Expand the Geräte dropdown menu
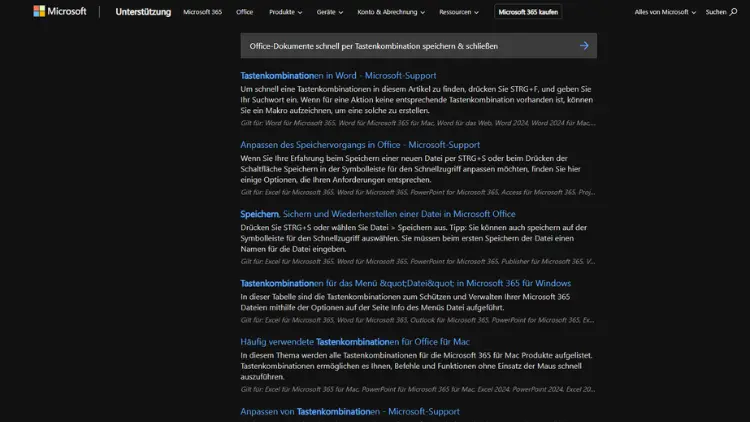The image size is (750, 422). pos(330,12)
